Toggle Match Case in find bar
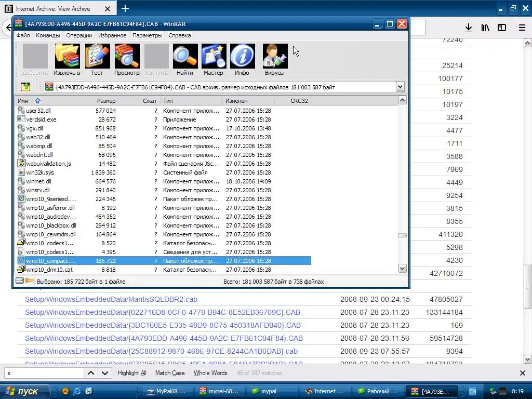 [x=170, y=373]
